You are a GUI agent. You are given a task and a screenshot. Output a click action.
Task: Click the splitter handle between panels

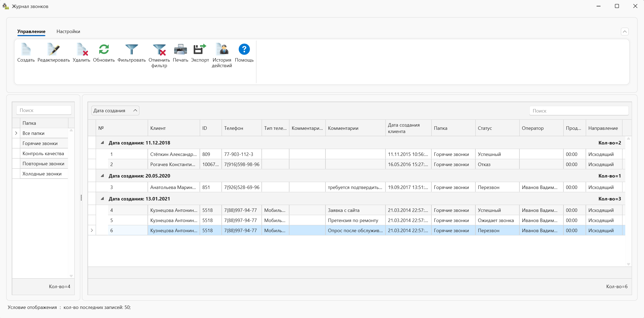click(x=81, y=198)
